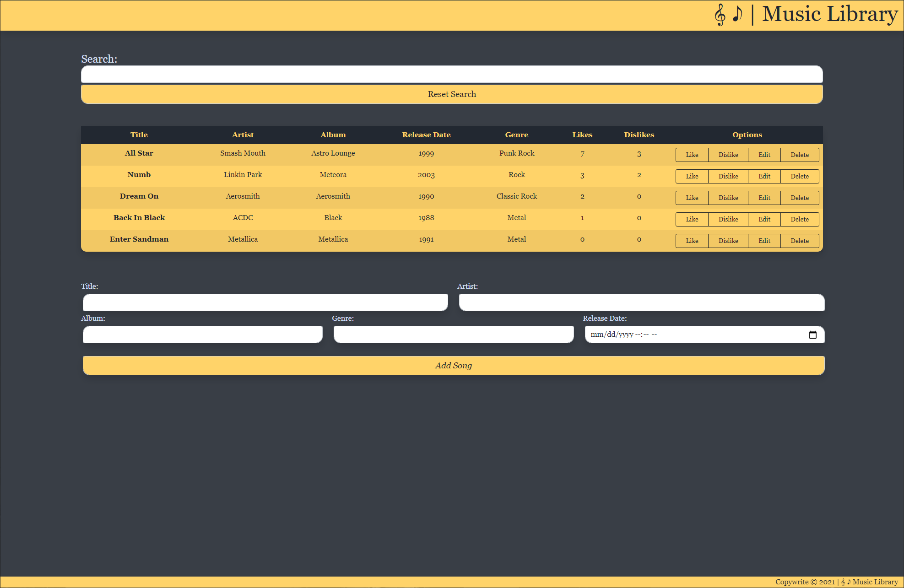Delete the Numb song
Image resolution: width=904 pixels, height=588 pixels.
pyautogui.click(x=800, y=177)
